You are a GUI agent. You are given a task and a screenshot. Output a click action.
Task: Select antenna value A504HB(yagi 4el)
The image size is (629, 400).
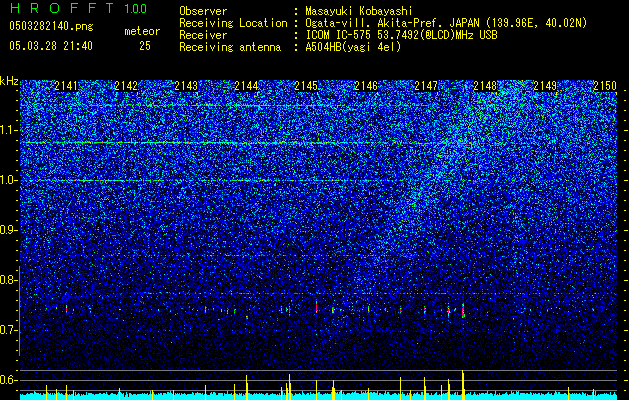coord(353,47)
